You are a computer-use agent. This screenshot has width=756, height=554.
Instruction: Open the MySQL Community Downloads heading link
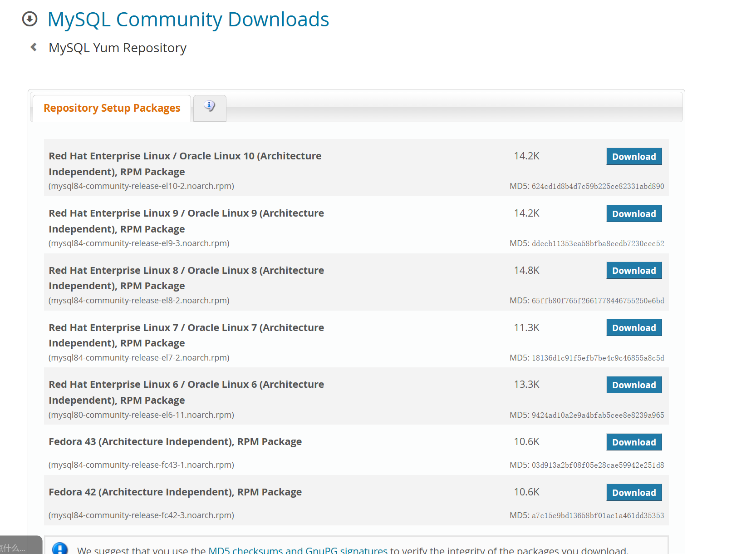pyautogui.click(x=188, y=20)
